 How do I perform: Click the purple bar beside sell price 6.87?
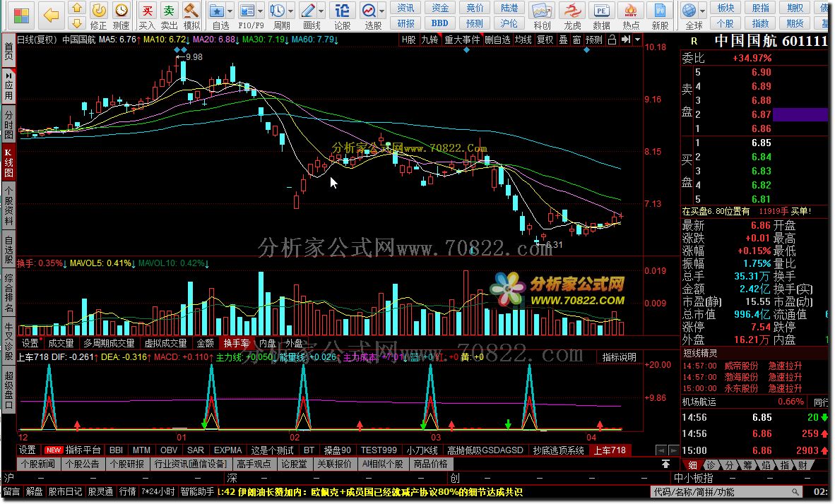pyautogui.click(x=800, y=114)
